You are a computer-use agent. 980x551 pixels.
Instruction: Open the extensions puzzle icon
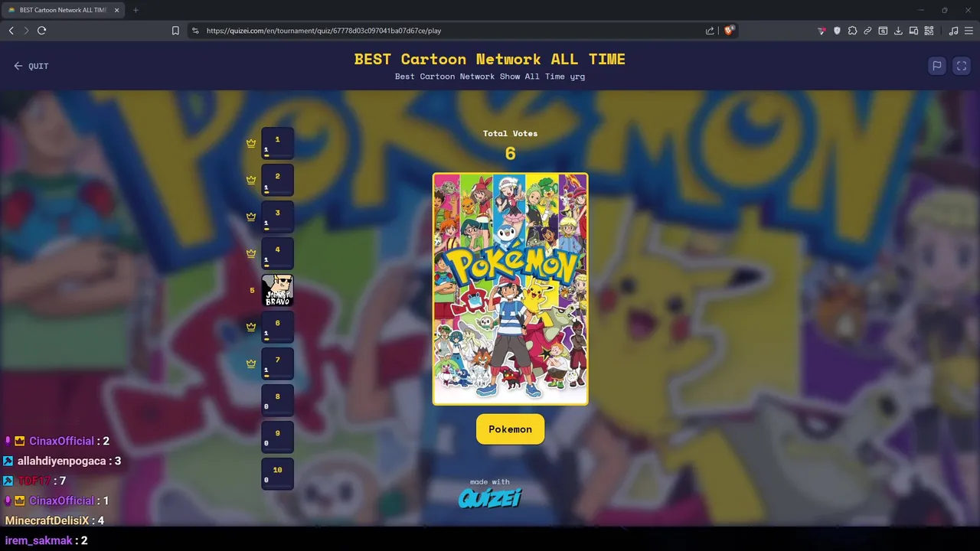[852, 31]
